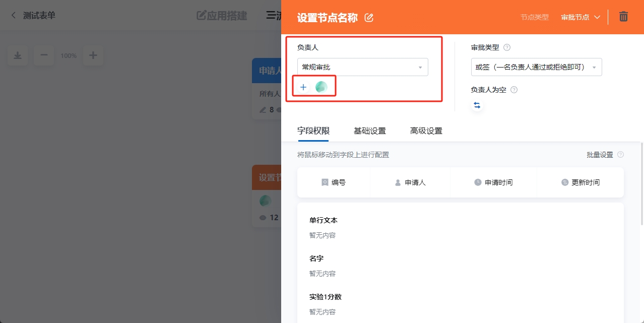Click the back arrow beside 测试表单
Image resolution: width=644 pixels, height=323 pixels.
[x=13, y=15]
